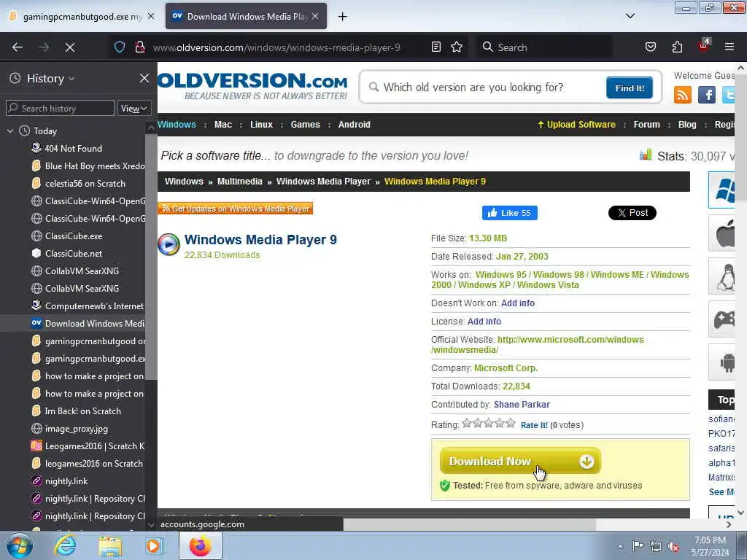Collapse the Today history group
747x560 pixels.
tap(10, 131)
